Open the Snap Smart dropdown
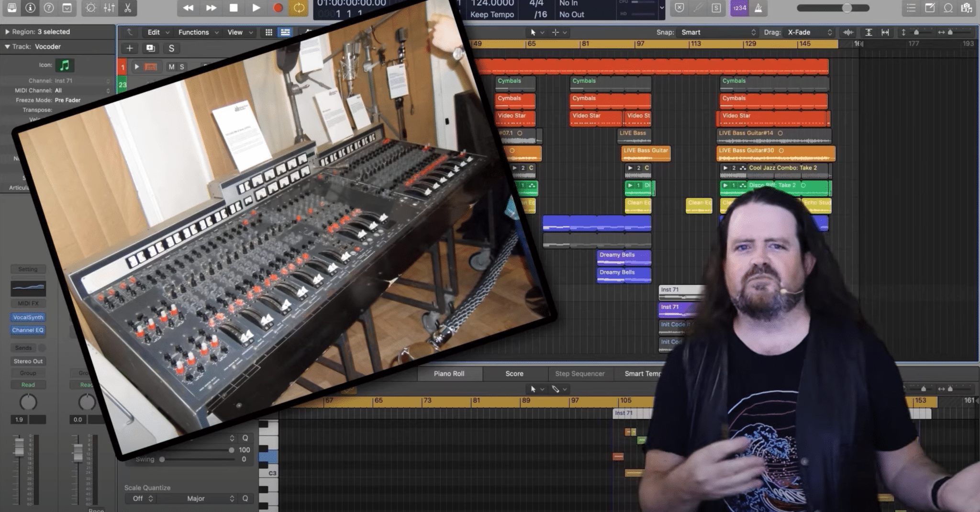980x512 pixels. pyautogui.click(x=718, y=32)
